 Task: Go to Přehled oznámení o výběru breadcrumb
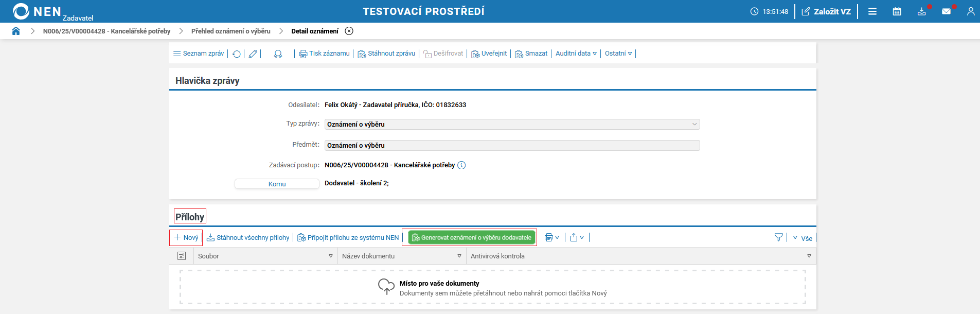tap(230, 31)
